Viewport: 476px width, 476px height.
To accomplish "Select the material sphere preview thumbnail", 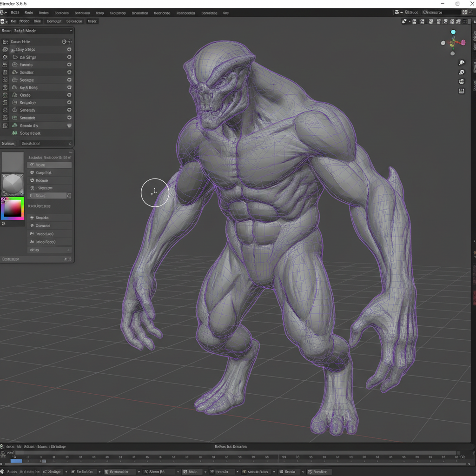I will [13, 184].
